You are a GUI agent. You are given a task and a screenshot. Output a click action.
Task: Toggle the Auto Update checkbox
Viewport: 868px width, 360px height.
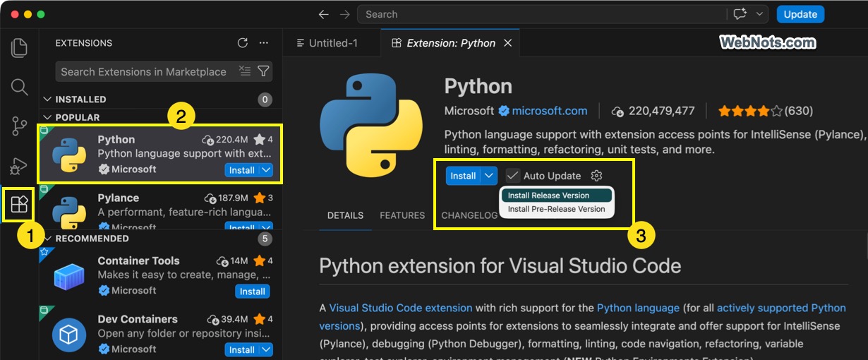[x=513, y=176]
